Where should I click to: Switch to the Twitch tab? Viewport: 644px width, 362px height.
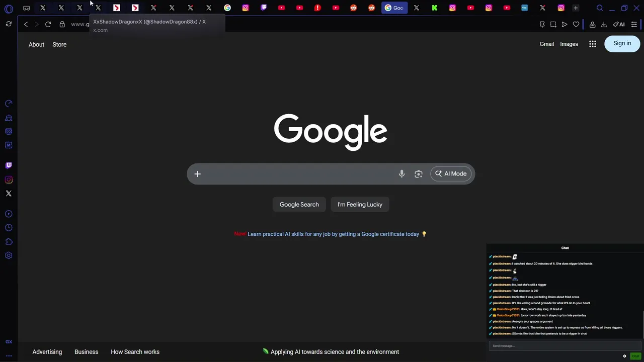[x=264, y=8]
